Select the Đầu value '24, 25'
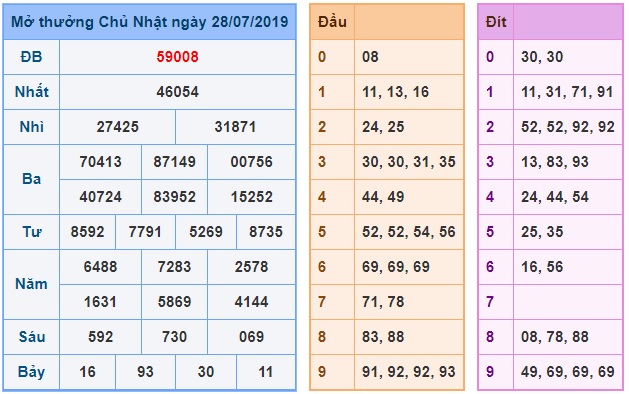629x394 pixels. 383,127
